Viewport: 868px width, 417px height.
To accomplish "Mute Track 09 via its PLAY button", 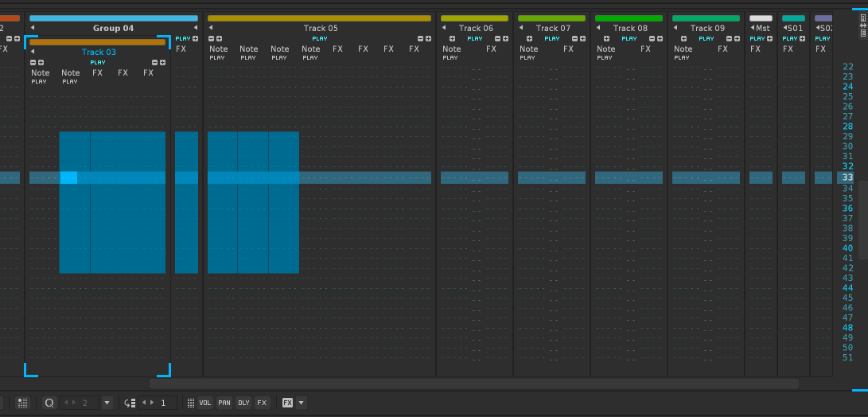I will pyautogui.click(x=706, y=38).
